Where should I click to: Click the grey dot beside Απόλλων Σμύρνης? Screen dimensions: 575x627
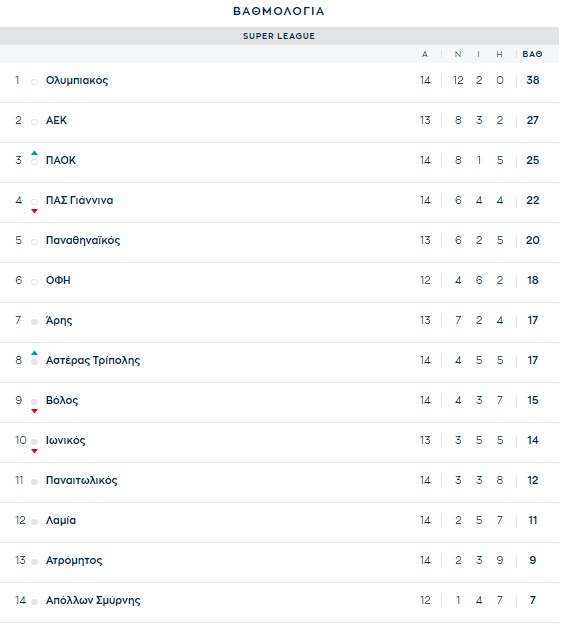tap(34, 602)
